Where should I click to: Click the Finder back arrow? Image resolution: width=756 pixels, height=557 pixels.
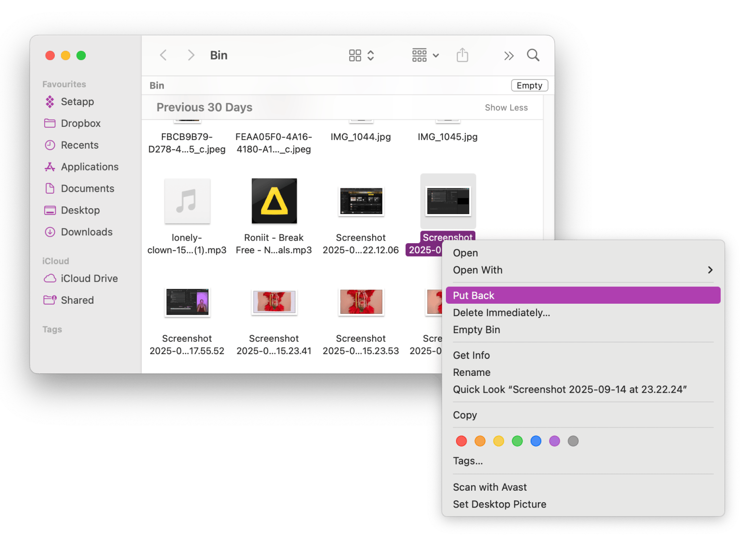coord(163,55)
